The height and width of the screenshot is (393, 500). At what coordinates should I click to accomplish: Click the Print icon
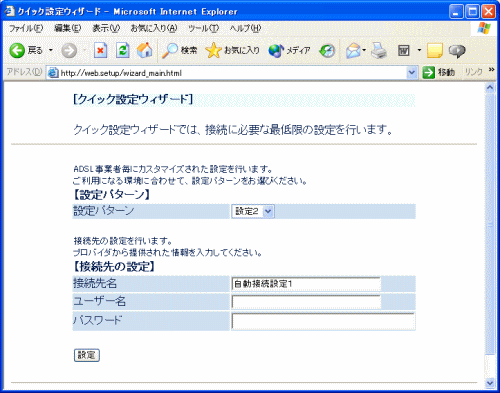(x=379, y=51)
